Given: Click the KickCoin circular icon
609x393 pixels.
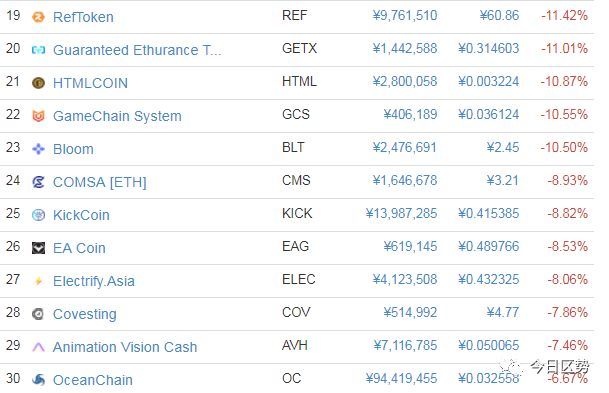Looking at the screenshot, I should click(x=38, y=215).
